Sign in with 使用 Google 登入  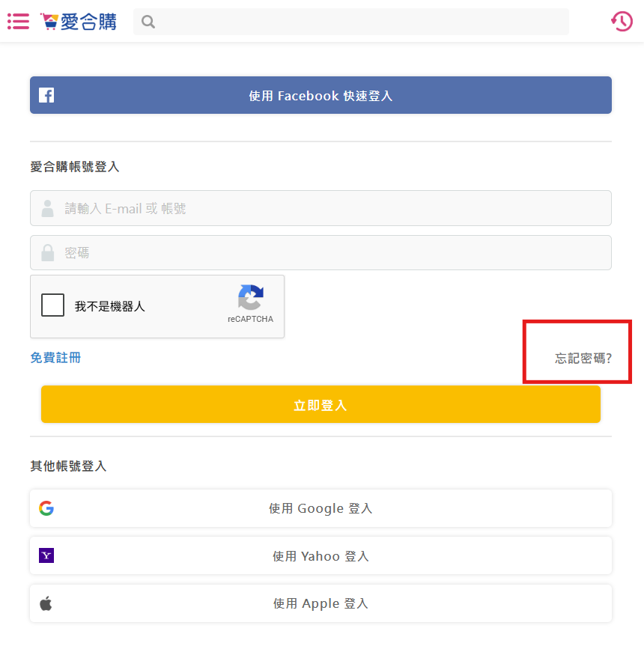(321, 508)
